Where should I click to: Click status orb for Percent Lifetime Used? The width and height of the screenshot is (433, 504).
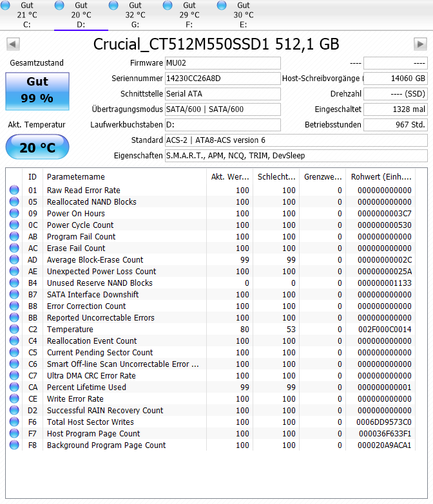(14, 387)
